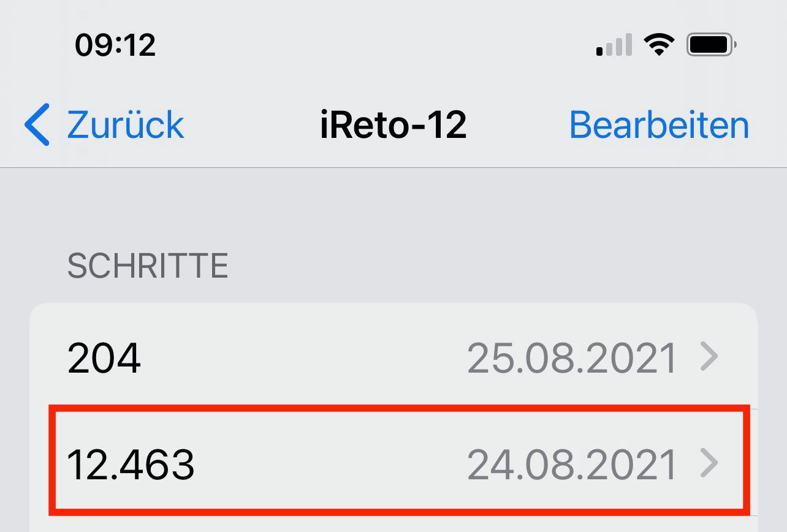Tap the divider line under navigation bar
The width and height of the screenshot is (787, 532).
(x=393, y=167)
